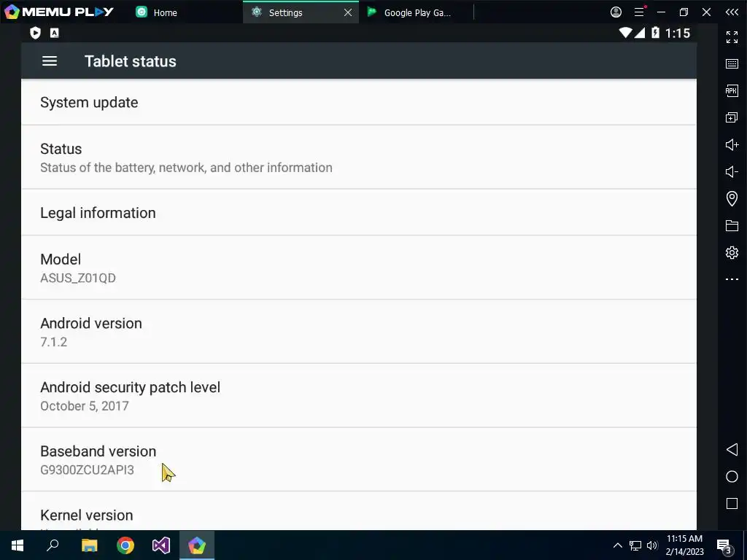Tap the Android version 7.1.2 row
This screenshot has height=560, width=747.
point(359,332)
